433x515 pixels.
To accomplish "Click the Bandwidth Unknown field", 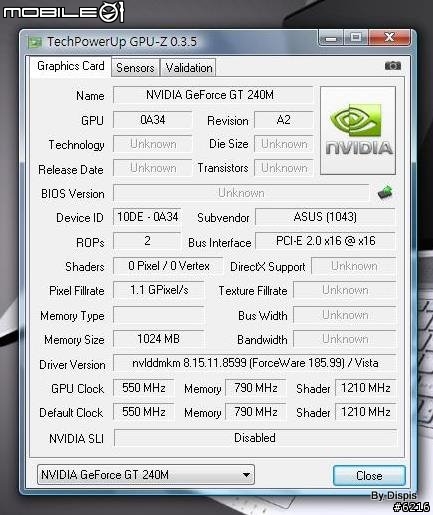I will [345, 339].
